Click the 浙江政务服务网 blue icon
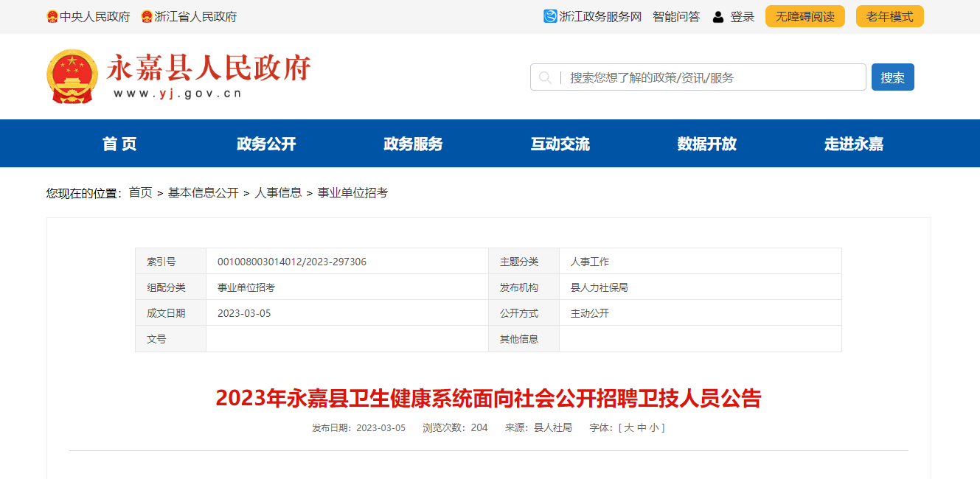980x479 pixels. coord(550,16)
